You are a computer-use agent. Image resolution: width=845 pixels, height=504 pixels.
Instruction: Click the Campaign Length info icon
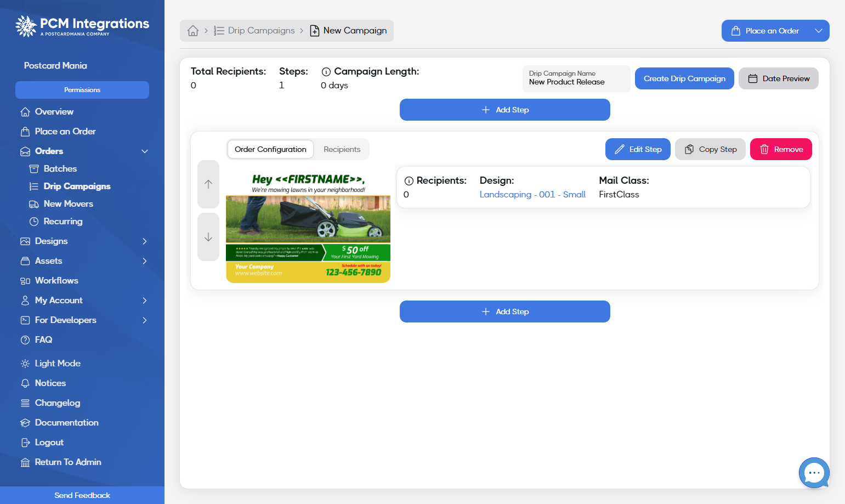[x=326, y=72]
